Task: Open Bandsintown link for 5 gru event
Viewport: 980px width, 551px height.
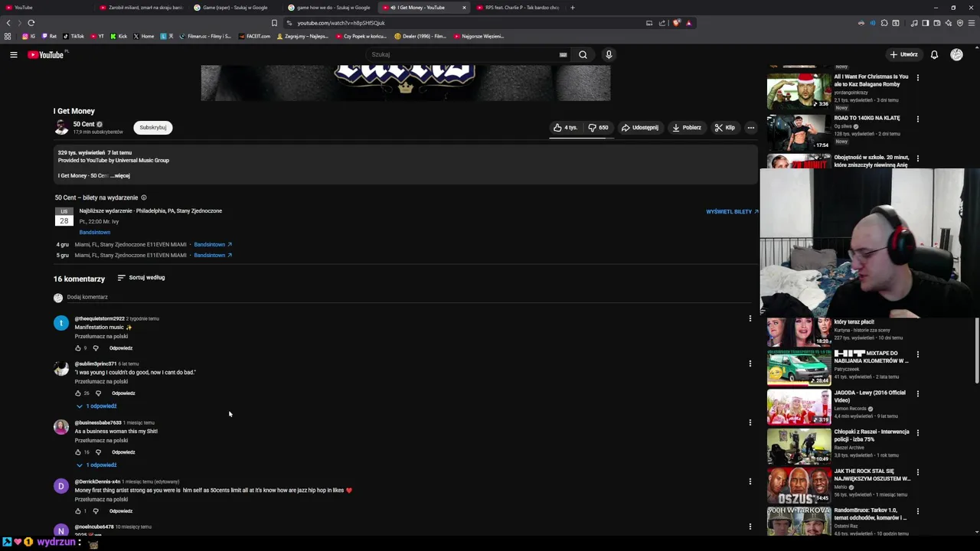Action: coord(213,255)
